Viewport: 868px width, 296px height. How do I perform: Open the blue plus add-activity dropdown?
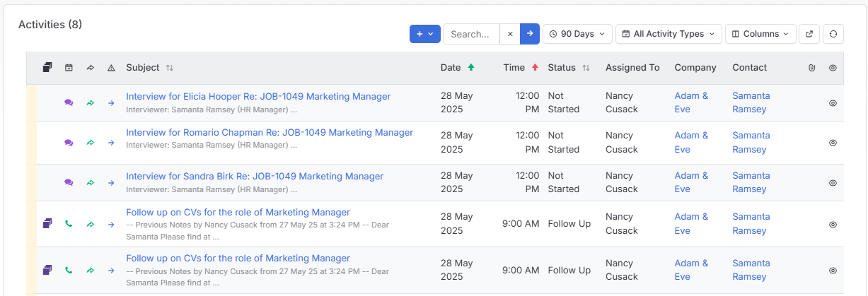(425, 34)
